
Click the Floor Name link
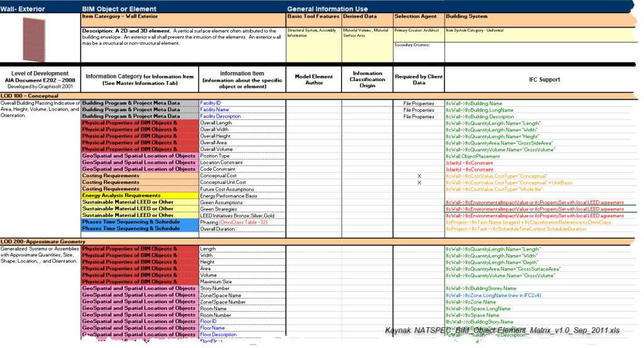(x=212, y=328)
